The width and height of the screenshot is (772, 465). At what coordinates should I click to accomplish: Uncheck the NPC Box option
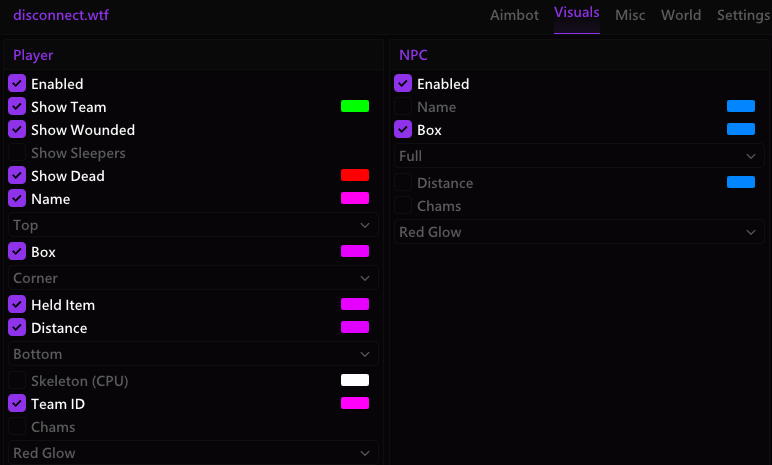click(x=403, y=130)
